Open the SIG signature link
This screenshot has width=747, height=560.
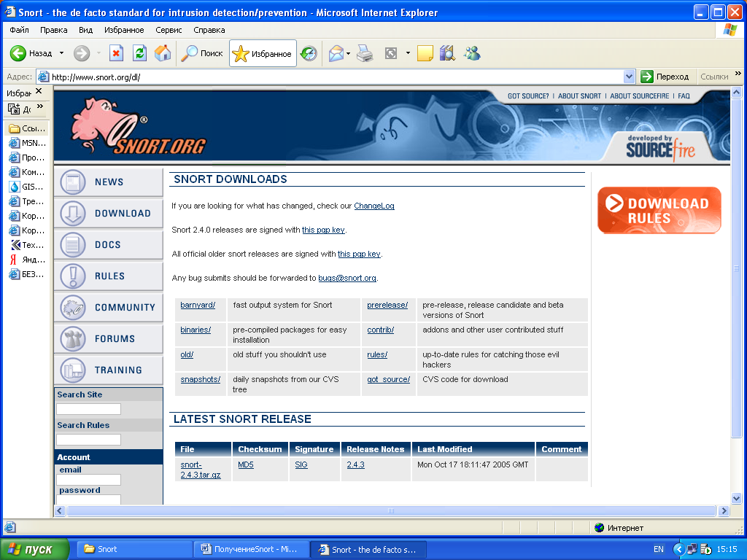pyautogui.click(x=301, y=464)
